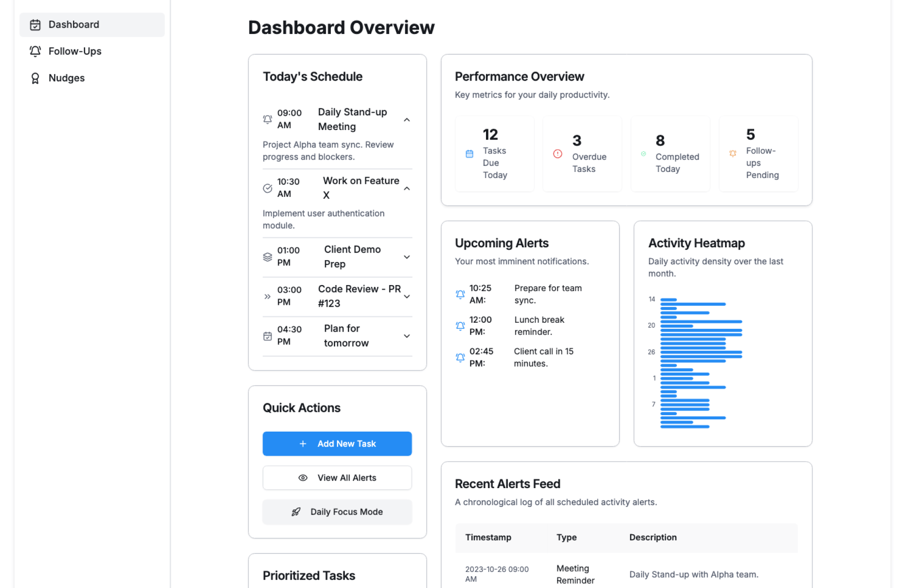Expand the Client Demo Prep entry
Image resolution: width=905 pixels, height=588 pixels.
[x=407, y=257]
